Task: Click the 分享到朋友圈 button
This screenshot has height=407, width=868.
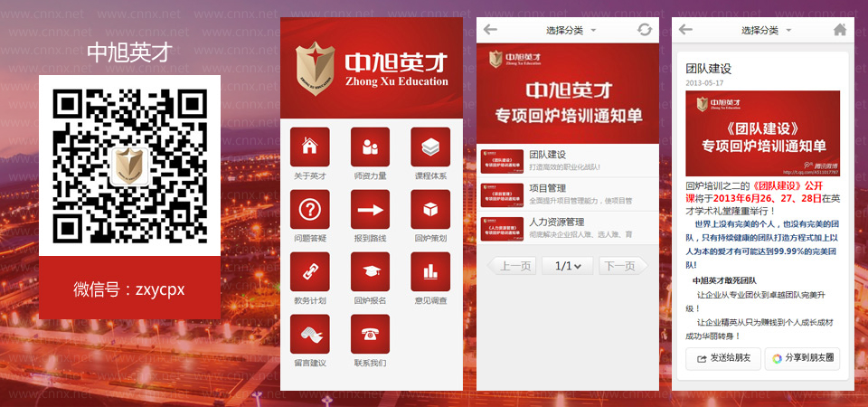Action: click(x=802, y=358)
